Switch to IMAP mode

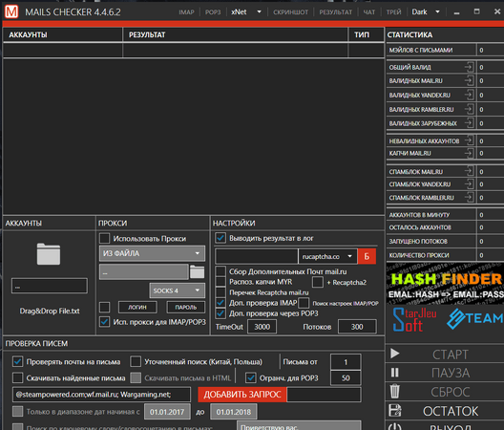tap(186, 12)
